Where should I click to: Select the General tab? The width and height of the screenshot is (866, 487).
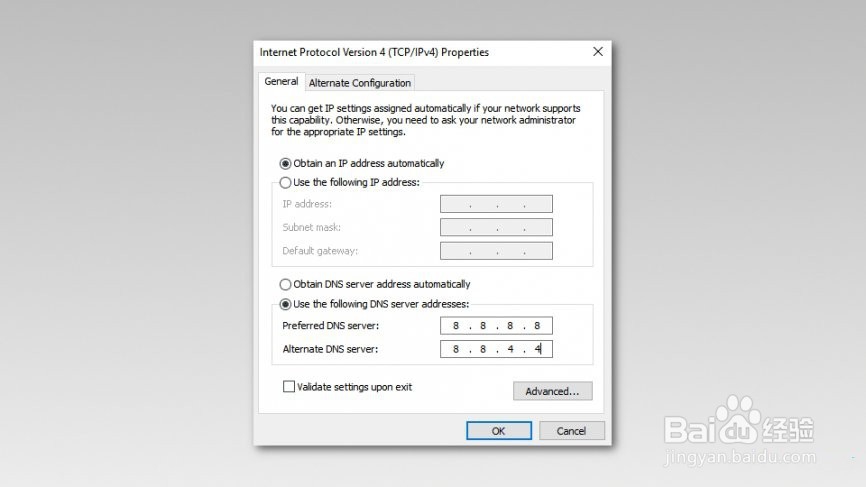[x=281, y=81]
